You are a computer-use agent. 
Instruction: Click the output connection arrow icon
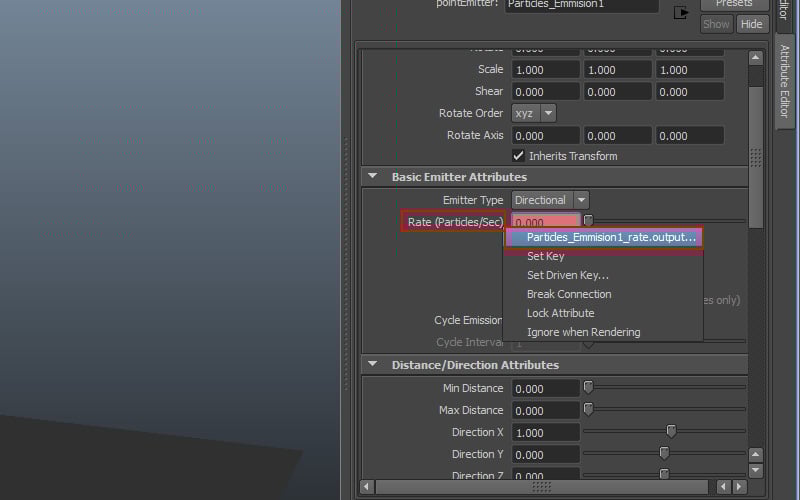[x=681, y=13]
